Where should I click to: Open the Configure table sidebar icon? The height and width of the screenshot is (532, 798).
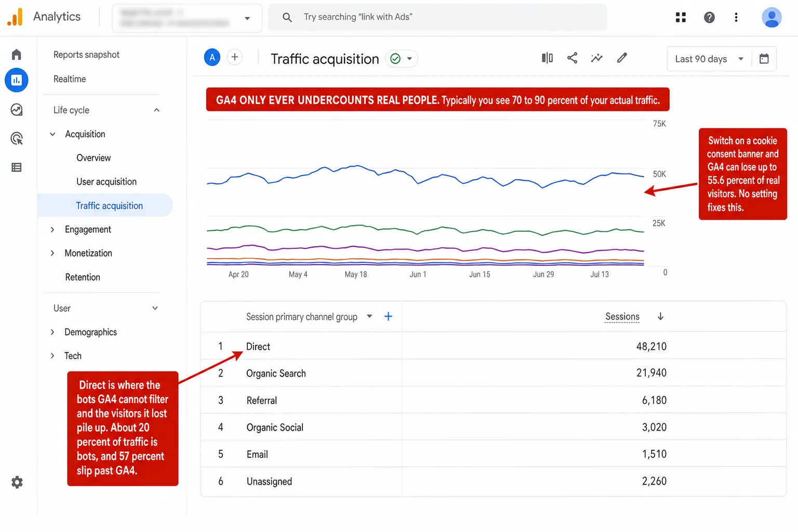[17, 167]
